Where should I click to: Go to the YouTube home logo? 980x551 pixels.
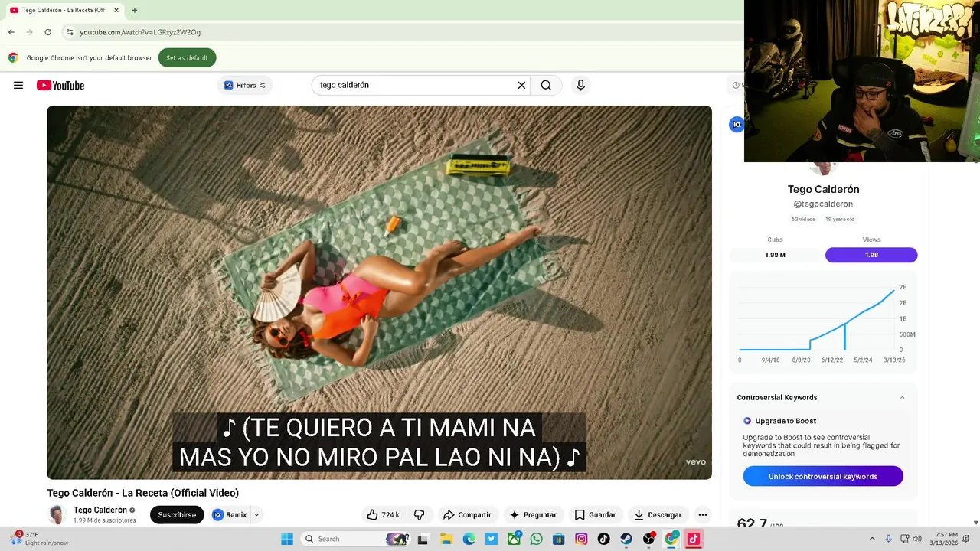tap(60, 85)
